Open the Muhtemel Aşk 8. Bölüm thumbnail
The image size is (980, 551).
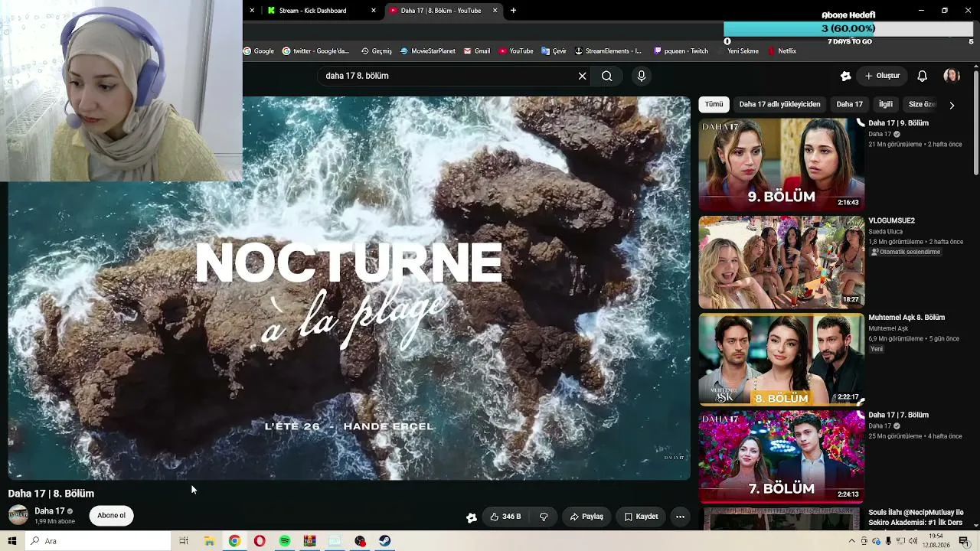(x=781, y=359)
